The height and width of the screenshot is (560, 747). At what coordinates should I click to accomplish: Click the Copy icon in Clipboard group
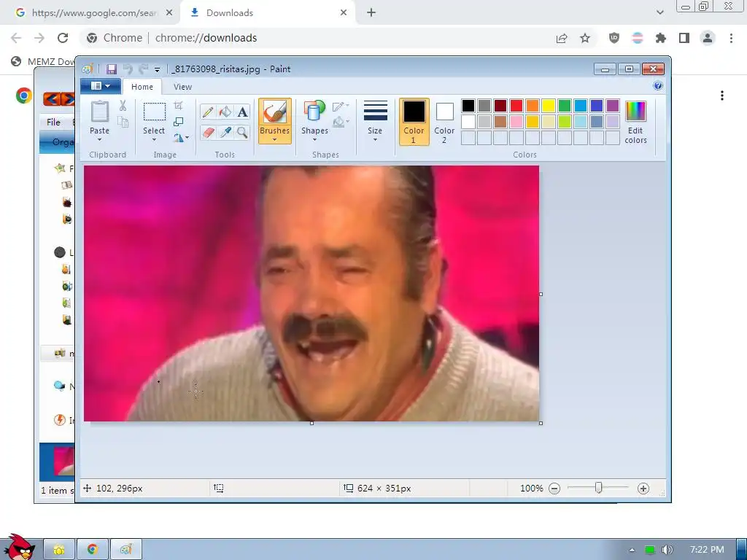123,122
